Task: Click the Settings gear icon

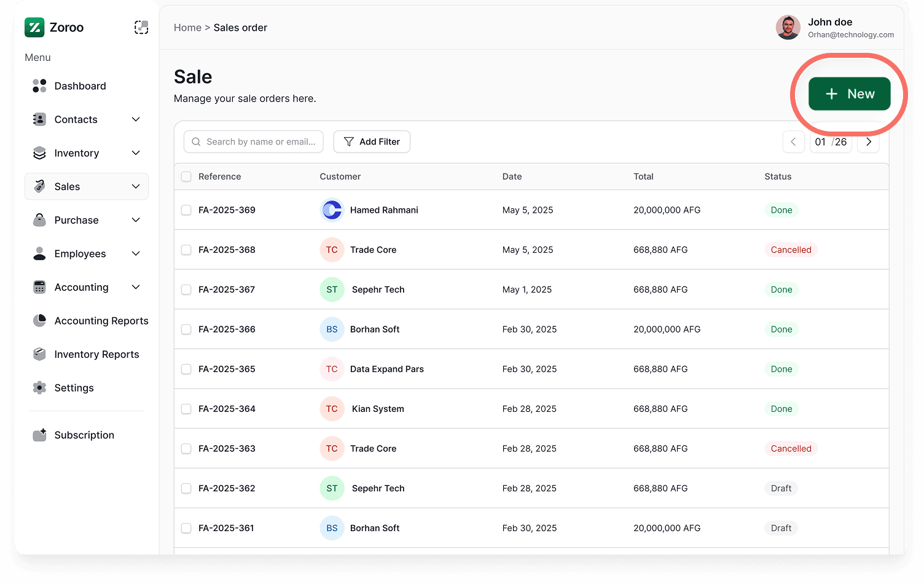Action: 39,387
